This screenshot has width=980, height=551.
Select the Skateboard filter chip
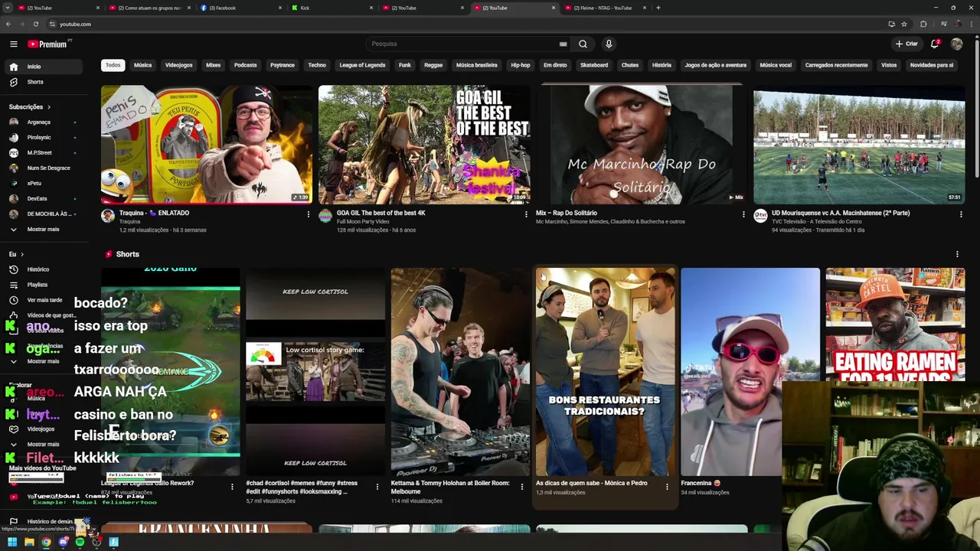pyautogui.click(x=594, y=65)
